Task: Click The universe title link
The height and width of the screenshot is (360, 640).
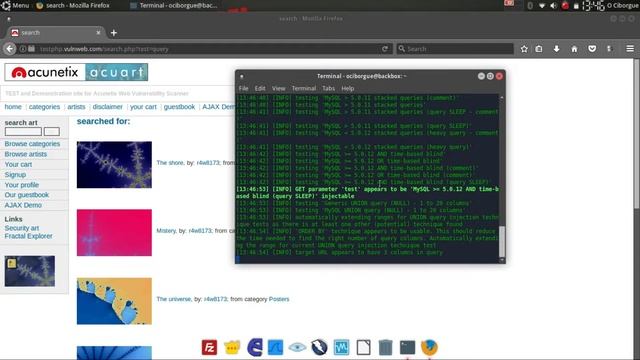Action: click(173, 299)
